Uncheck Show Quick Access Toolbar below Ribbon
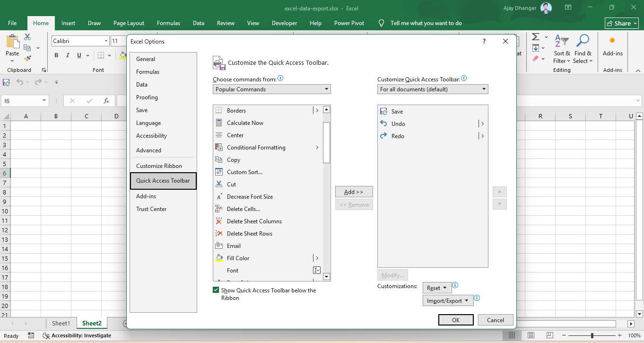Image resolution: width=644 pixels, height=343 pixels. (x=216, y=290)
